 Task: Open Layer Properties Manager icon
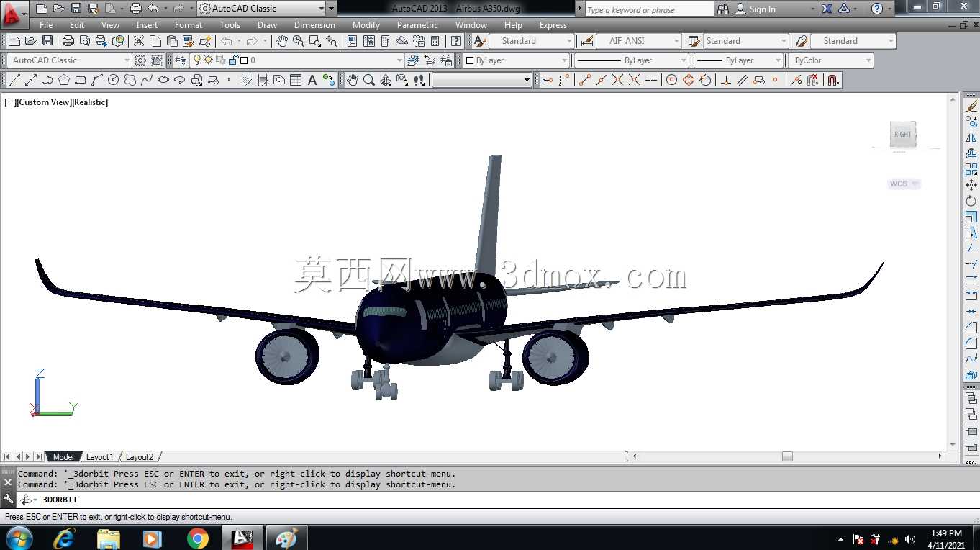[181, 60]
